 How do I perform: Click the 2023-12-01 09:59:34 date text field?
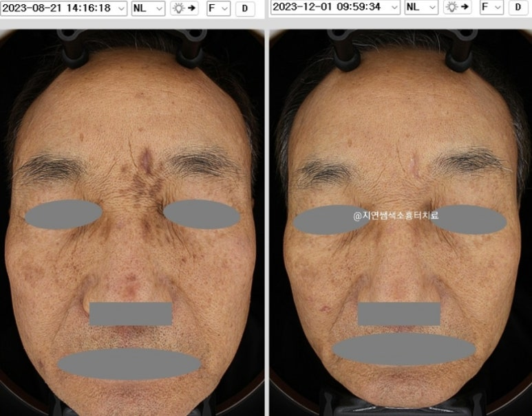[x=330, y=7]
